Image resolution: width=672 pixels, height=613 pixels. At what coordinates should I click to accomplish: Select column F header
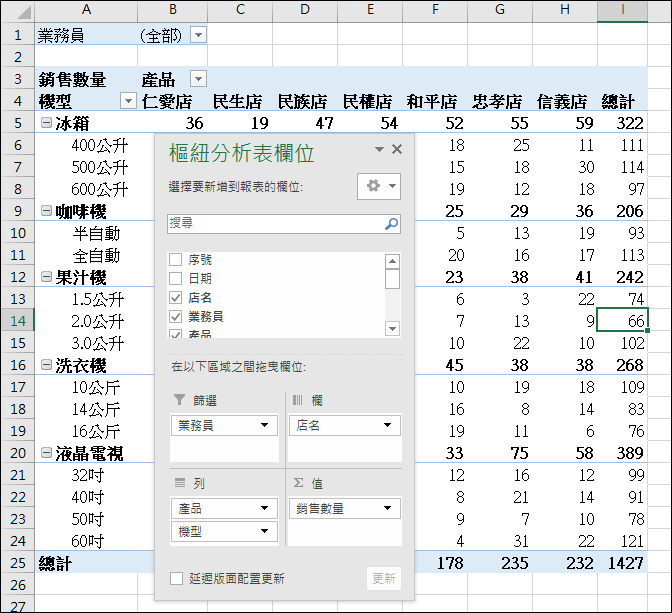[435, 10]
